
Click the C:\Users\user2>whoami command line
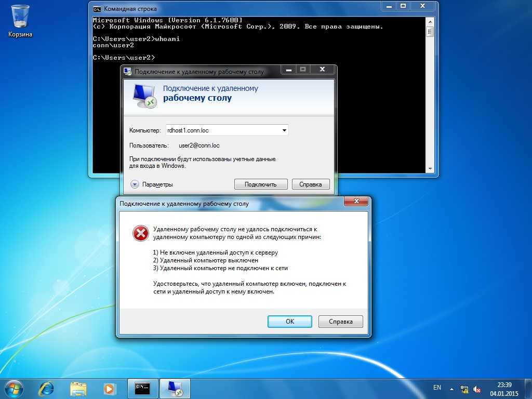pyautogui.click(x=137, y=38)
